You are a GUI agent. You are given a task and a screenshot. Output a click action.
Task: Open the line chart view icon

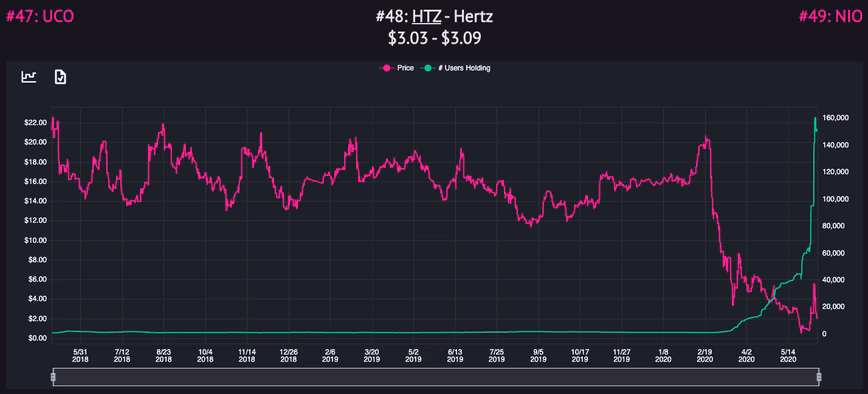pos(29,77)
